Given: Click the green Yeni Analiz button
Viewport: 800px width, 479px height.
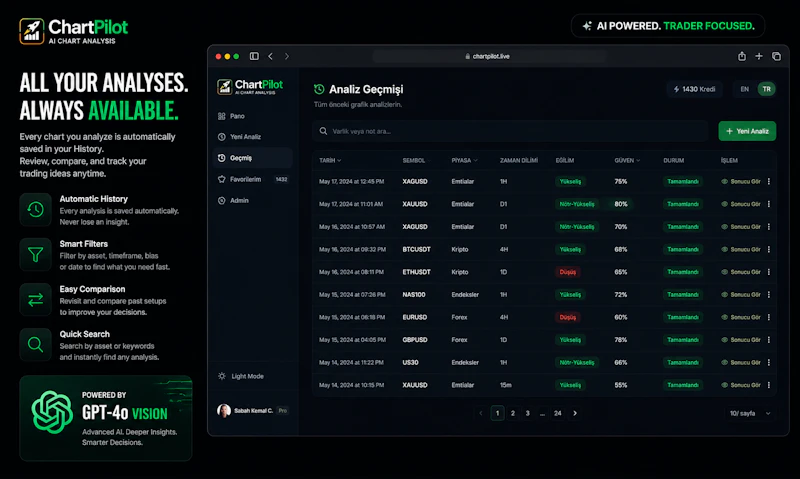Looking at the screenshot, I should (x=747, y=131).
